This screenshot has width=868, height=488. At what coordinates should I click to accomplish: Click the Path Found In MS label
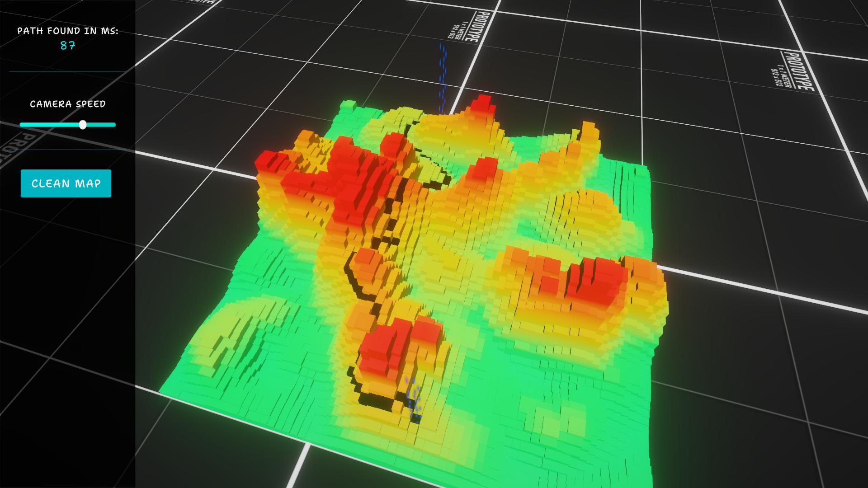[x=68, y=31]
